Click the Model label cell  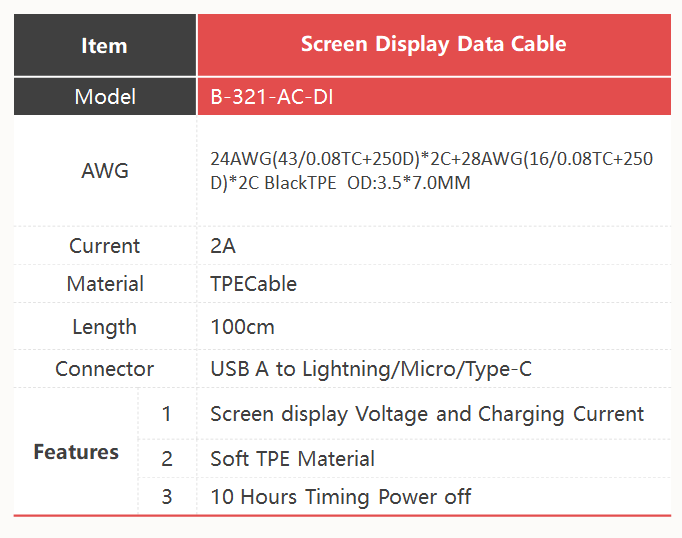pos(105,97)
